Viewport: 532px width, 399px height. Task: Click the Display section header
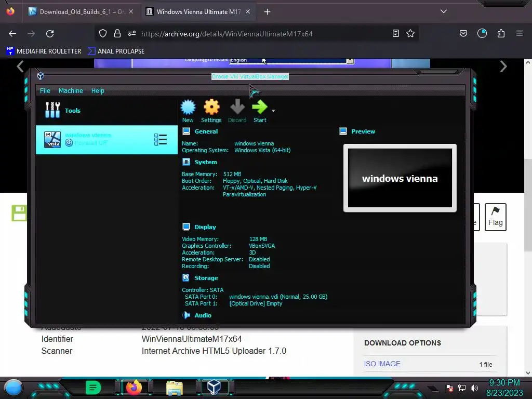[205, 227]
